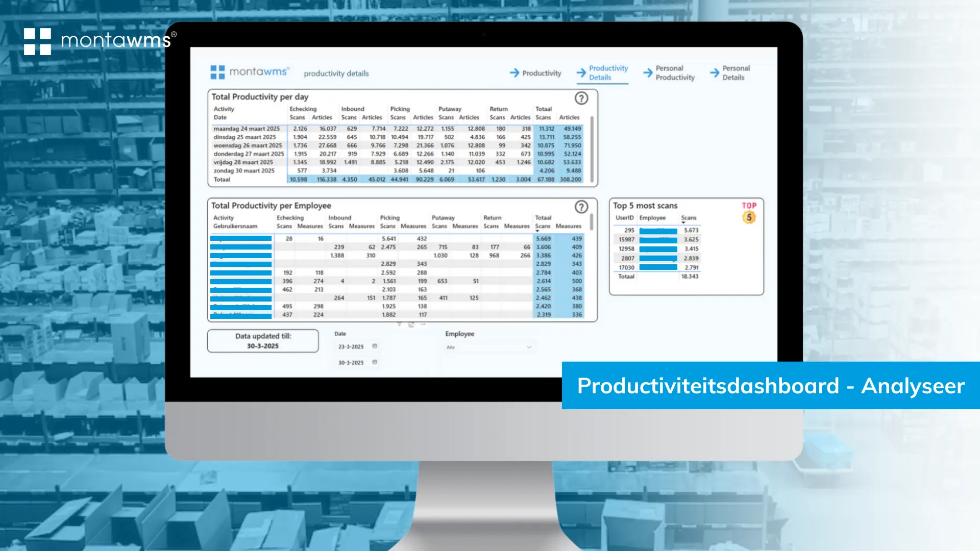The height and width of the screenshot is (551, 980).
Task: Open help for Total Productivity per day
Action: point(581,98)
